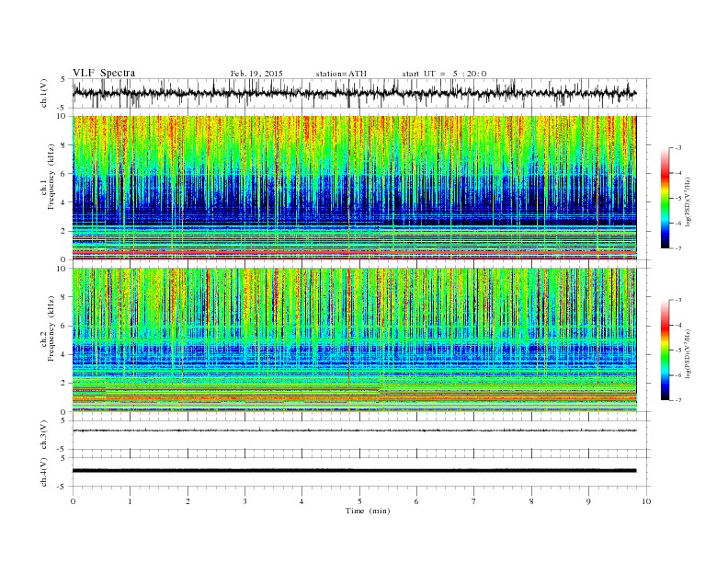This screenshot has width=728, height=563.
Task: Select the "ch.4(V)" axis label
Action: pyautogui.click(x=44, y=472)
